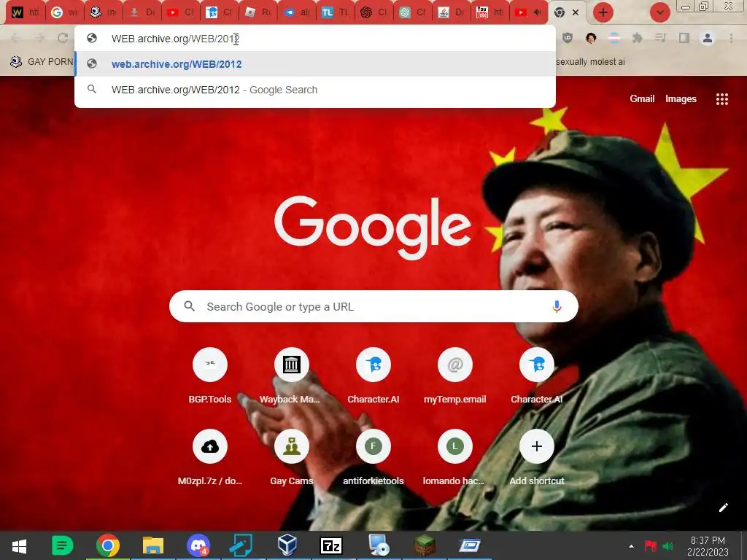
Task: Switch to the Java icon tab
Action: (x=451, y=13)
